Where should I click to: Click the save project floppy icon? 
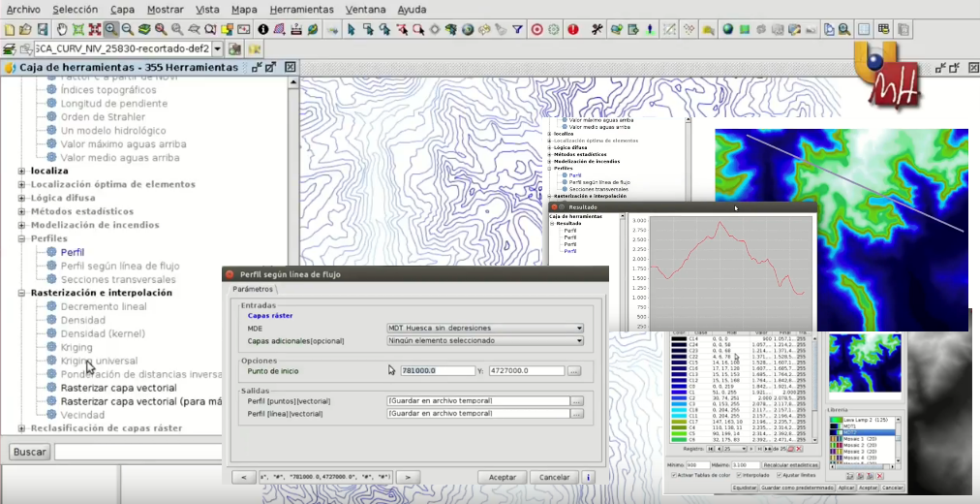tap(45, 30)
